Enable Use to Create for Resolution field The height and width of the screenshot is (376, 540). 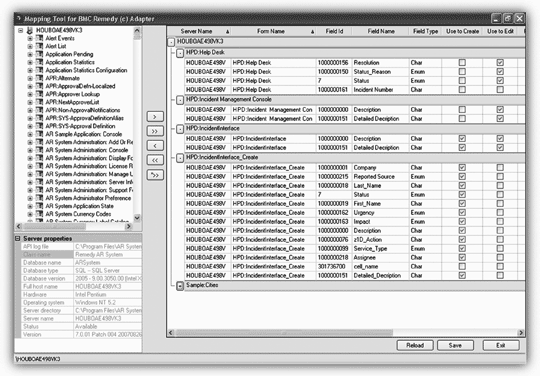coord(462,63)
